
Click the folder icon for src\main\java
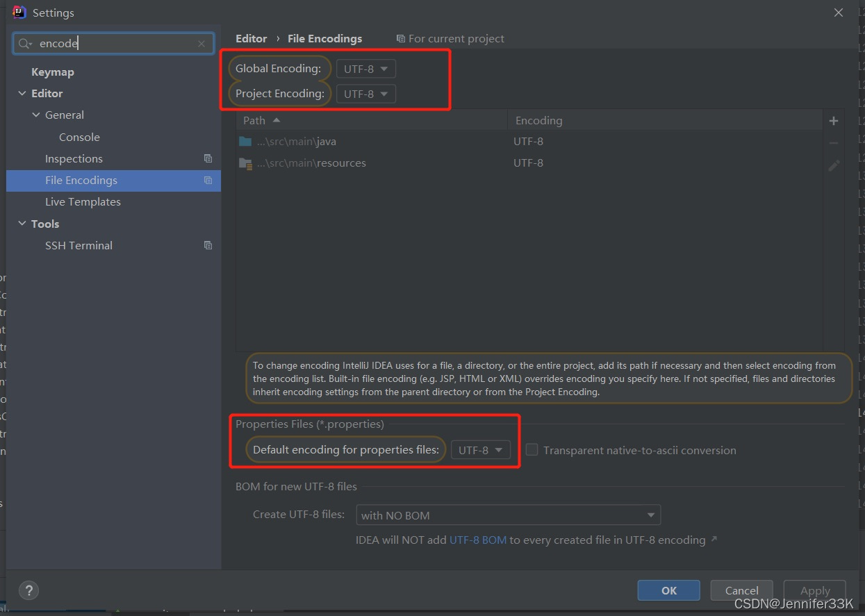(x=247, y=141)
